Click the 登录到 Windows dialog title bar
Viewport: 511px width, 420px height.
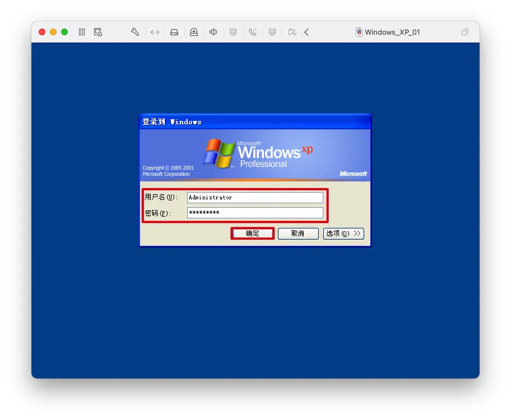[255, 122]
